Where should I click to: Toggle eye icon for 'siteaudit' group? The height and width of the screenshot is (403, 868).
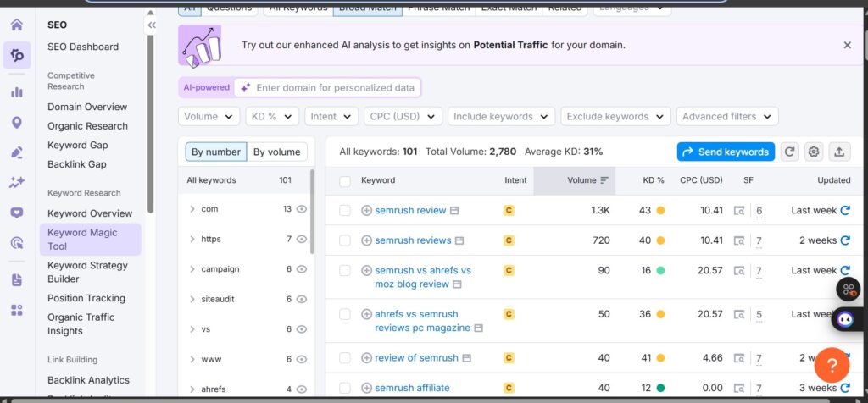[301, 299]
